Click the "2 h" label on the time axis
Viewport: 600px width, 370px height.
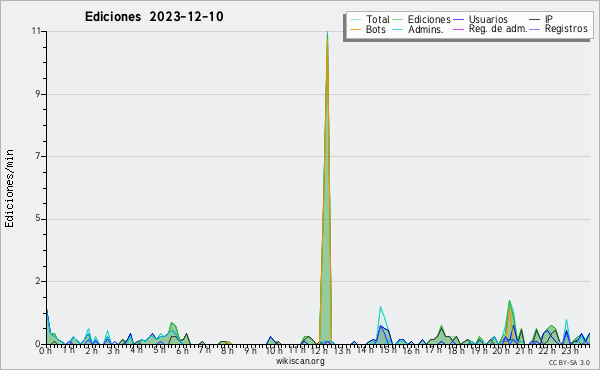click(91, 350)
